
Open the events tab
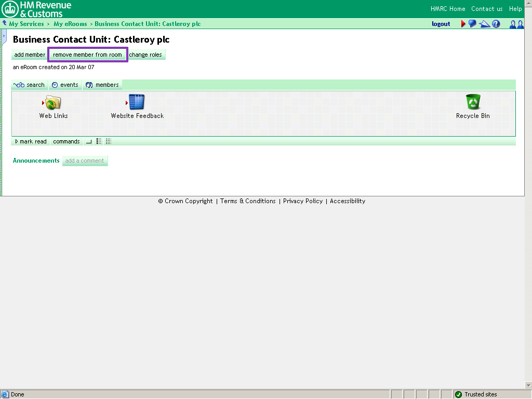(65, 85)
